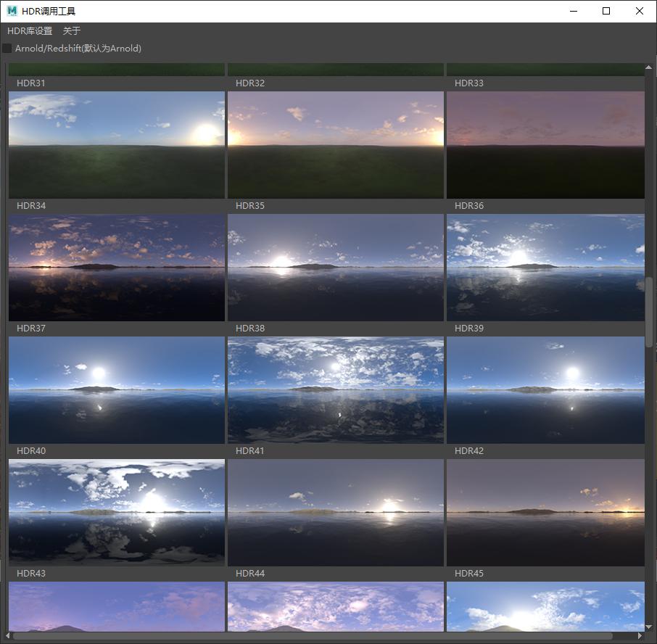This screenshot has height=644, width=657.
Task: Click the scroll-down arrow of the HDR list
Action: click(x=649, y=627)
